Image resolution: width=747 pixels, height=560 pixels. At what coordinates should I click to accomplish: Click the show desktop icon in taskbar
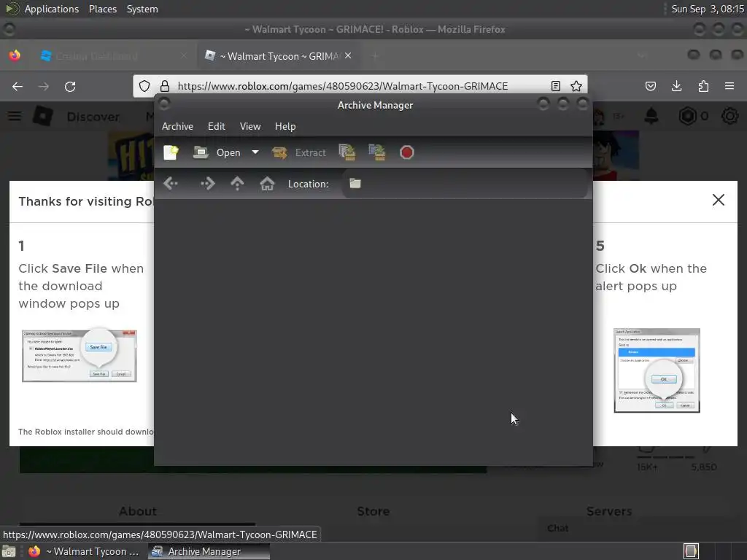point(9,551)
